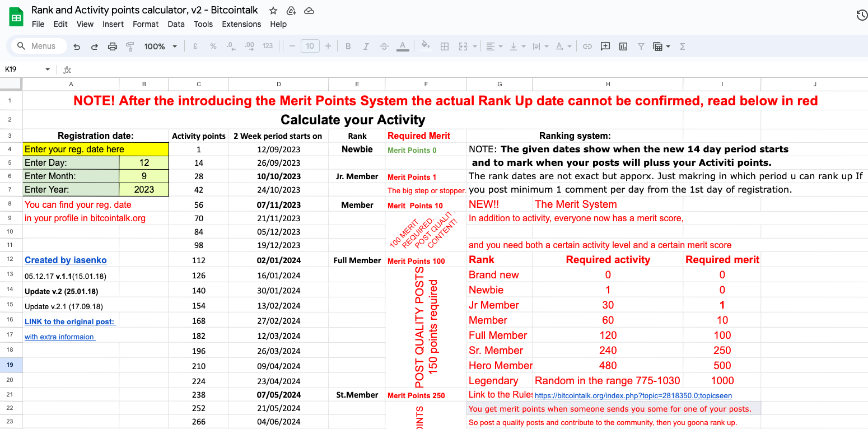Open 'LINK to the original post:' link
The width and height of the screenshot is (868, 429).
tap(70, 321)
